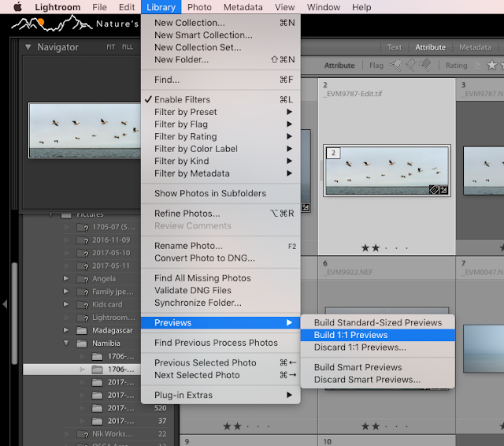Screen dimensions: 504x446
Task: Choose Build Smart Previews
Action: pyautogui.click(x=378, y=367)
